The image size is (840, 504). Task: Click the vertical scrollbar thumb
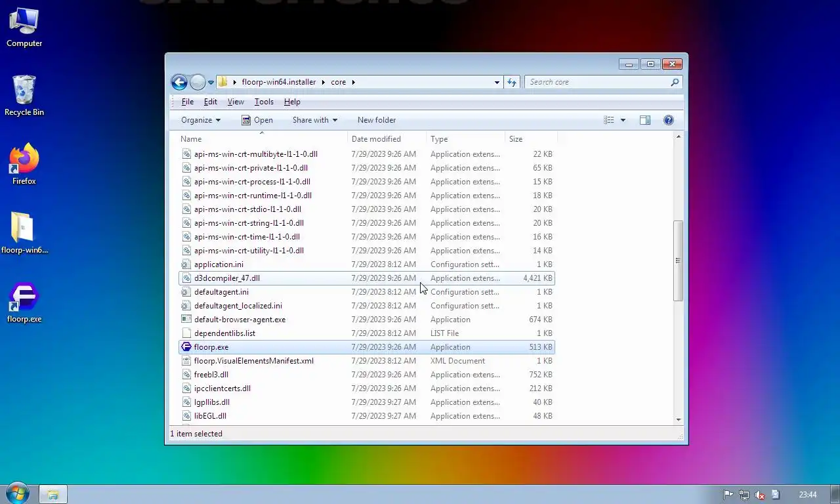(678, 261)
